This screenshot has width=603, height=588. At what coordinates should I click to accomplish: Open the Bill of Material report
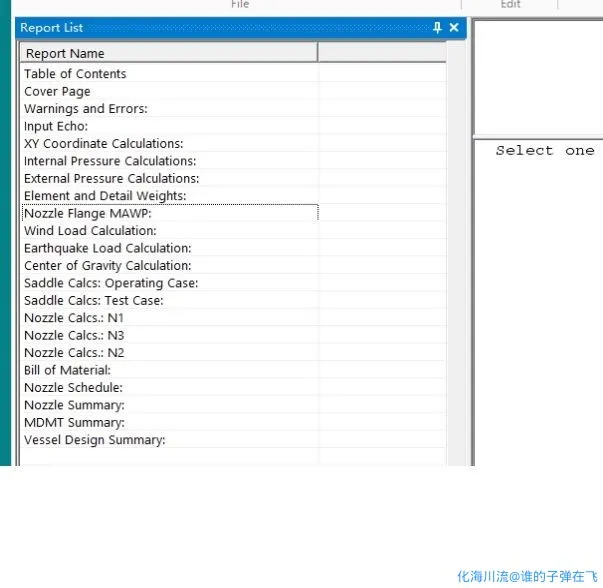click(67, 370)
